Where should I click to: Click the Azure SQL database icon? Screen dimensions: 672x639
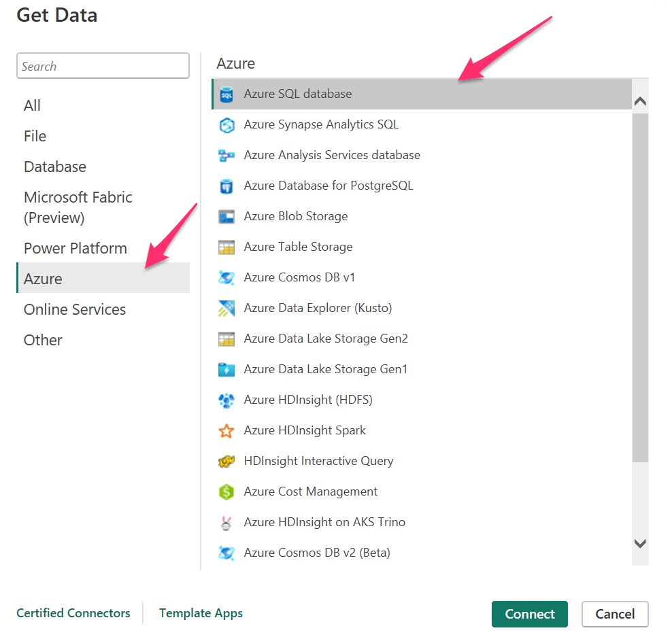[x=226, y=94]
